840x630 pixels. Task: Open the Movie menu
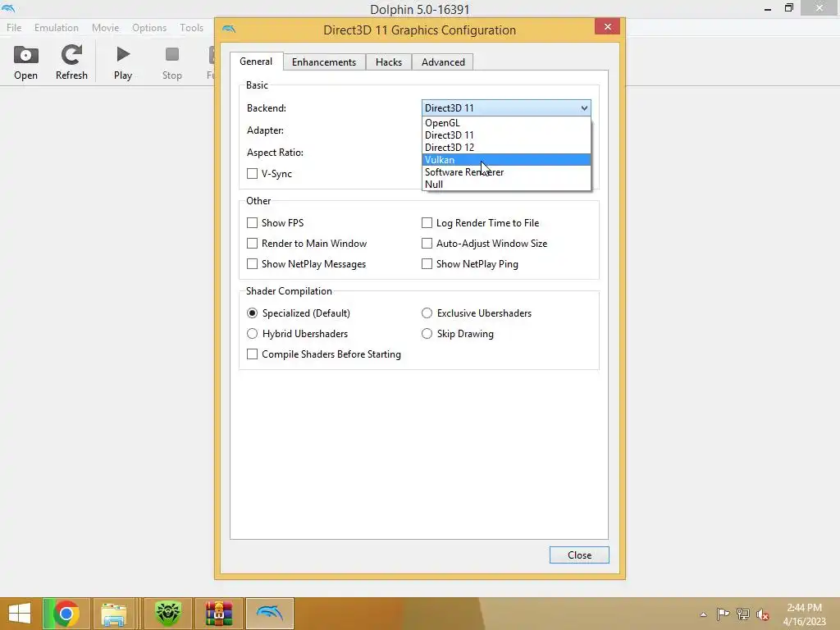[x=105, y=28]
